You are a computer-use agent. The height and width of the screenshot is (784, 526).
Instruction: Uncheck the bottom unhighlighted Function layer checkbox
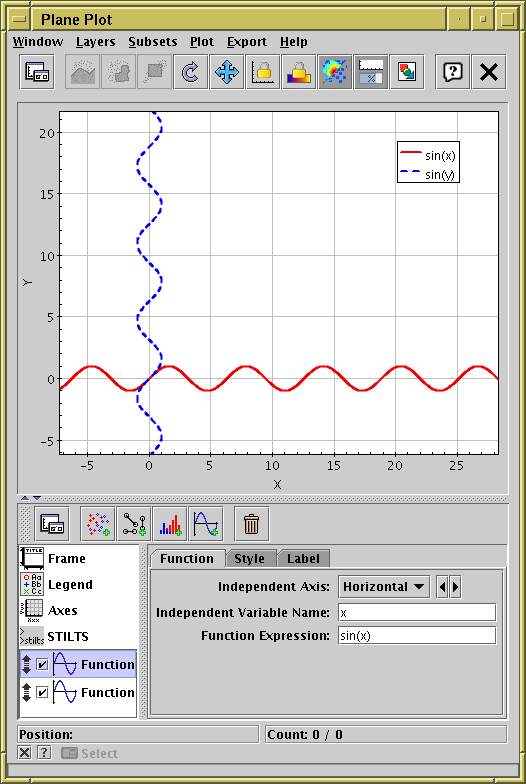click(x=42, y=692)
